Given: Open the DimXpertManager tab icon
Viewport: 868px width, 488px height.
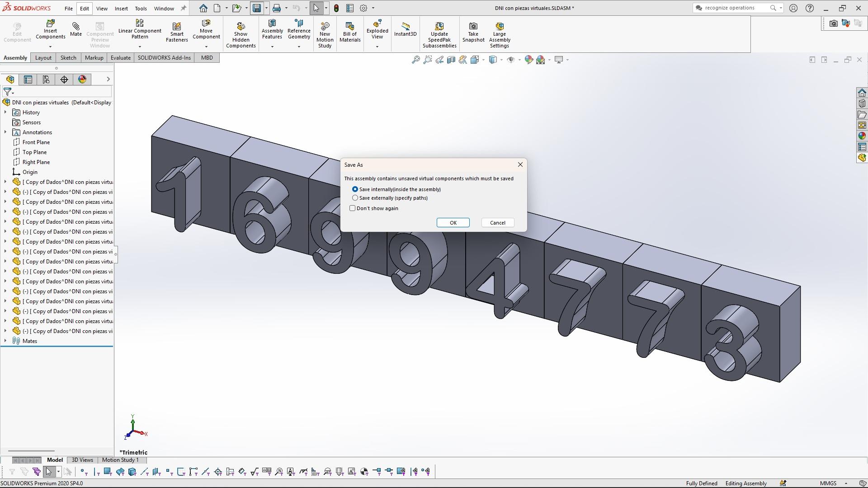Looking at the screenshot, I should pyautogui.click(x=64, y=80).
